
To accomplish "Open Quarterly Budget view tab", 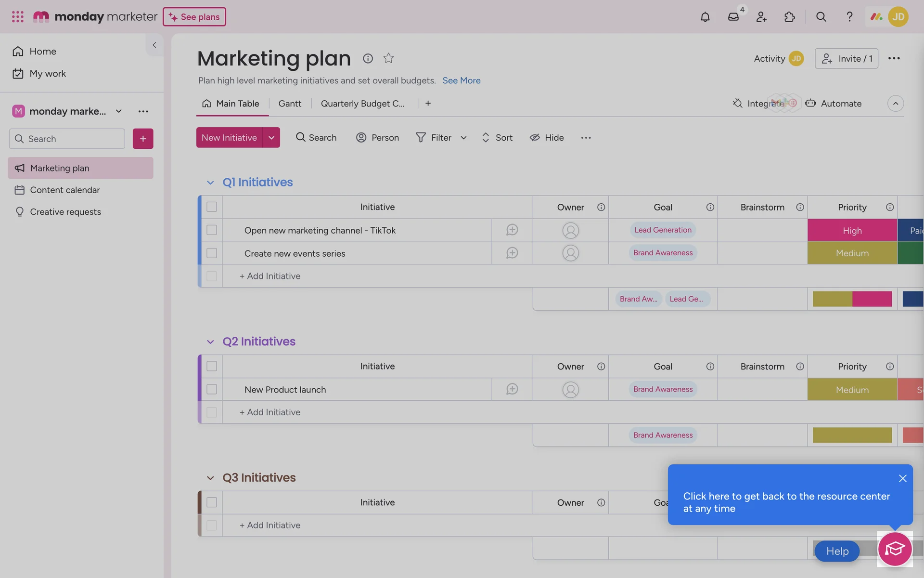I will pos(362,104).
